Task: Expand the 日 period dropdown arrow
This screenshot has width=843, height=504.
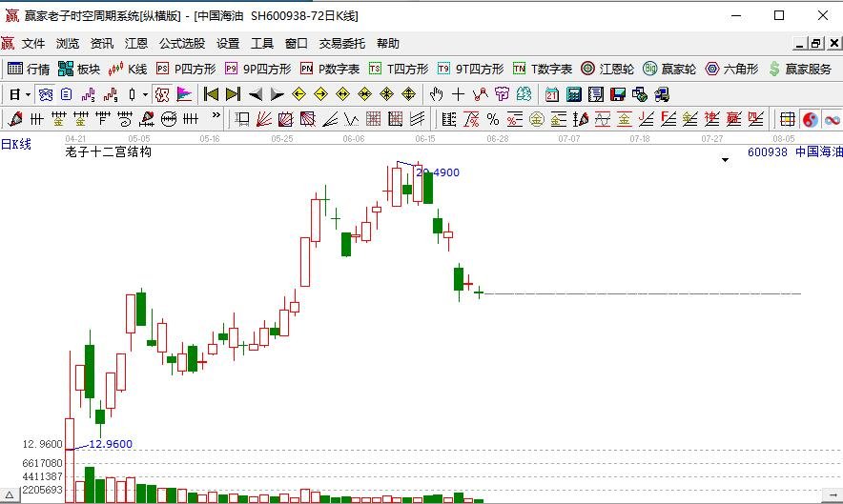Action: [28, 95]
